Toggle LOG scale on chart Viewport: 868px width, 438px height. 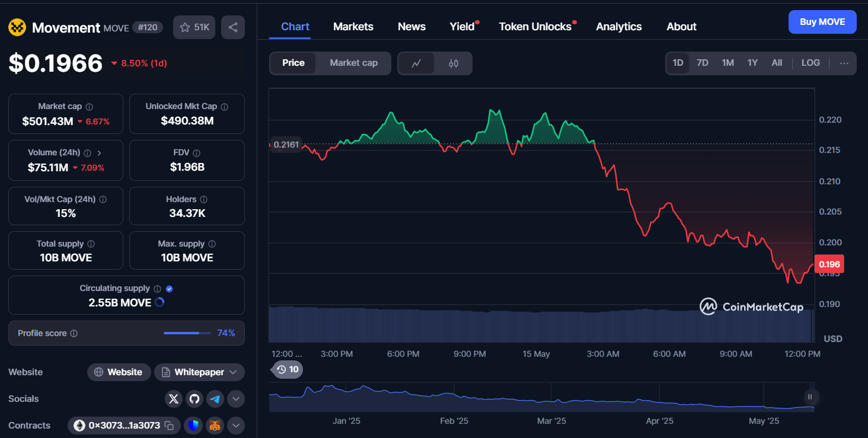(810, 63)
